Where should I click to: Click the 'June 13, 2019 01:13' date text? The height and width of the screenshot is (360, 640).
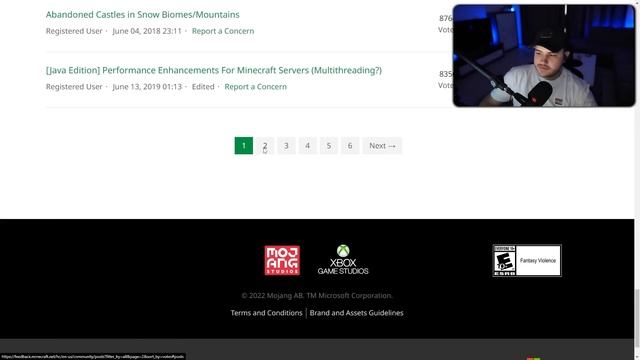(x=147, y=87)
